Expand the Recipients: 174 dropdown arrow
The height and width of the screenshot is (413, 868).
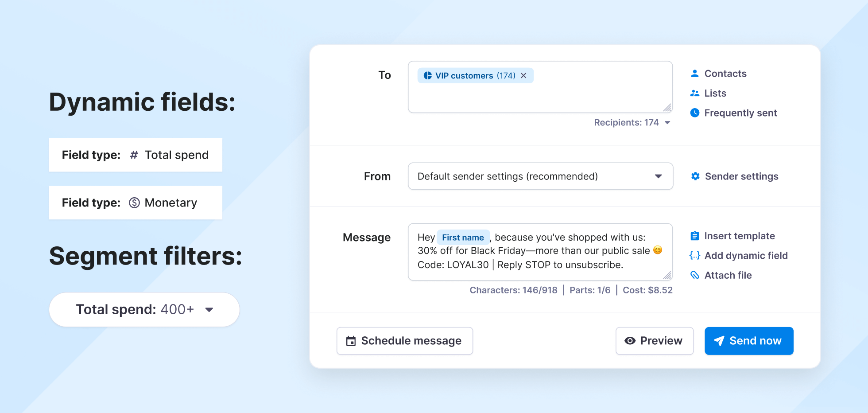click(667, 123)
